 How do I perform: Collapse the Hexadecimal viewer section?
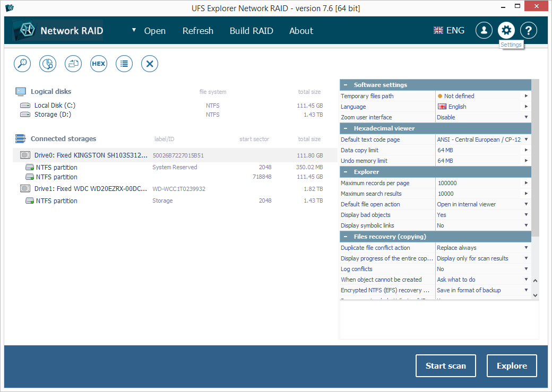(346, 128)
